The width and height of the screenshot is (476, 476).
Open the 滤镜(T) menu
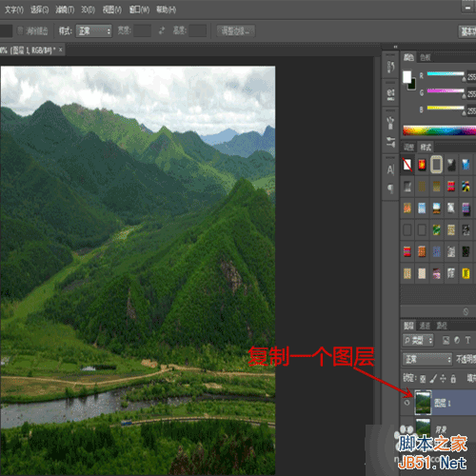click(x=65, y=10)
